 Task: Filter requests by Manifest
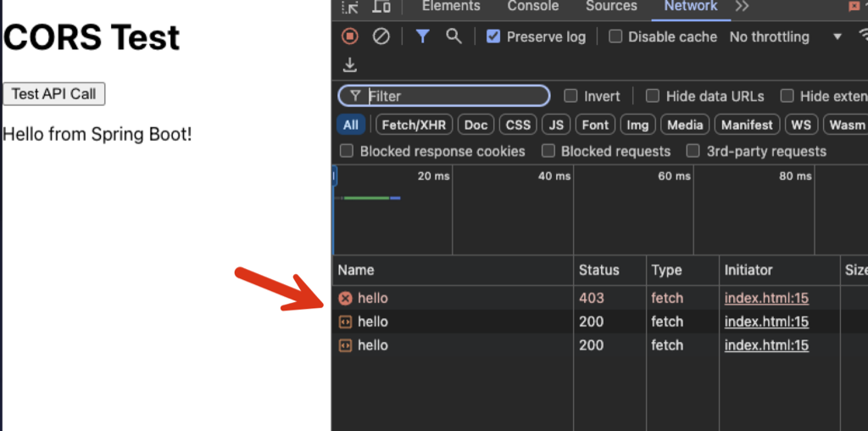747,125
